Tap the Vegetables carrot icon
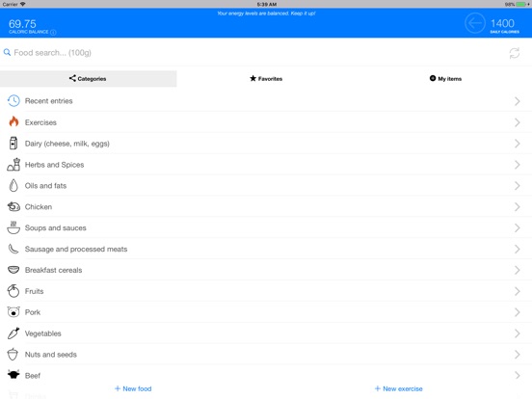This screenshot has height=399, width=532. (x=13, y=333)
